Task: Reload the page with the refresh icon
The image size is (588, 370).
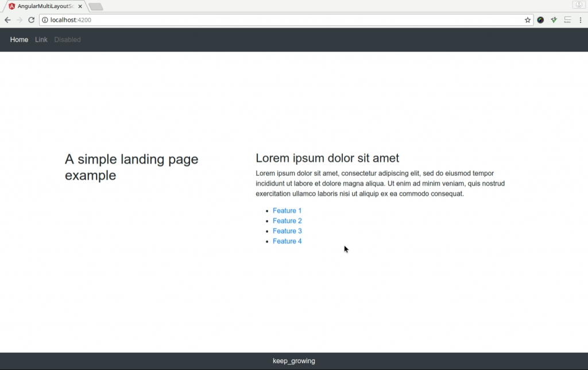Action: point(32,20)
